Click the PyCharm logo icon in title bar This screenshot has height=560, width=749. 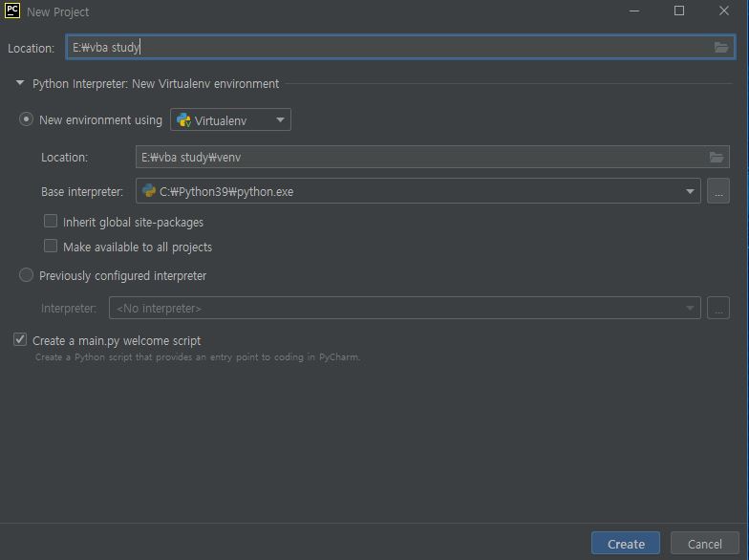11,10
